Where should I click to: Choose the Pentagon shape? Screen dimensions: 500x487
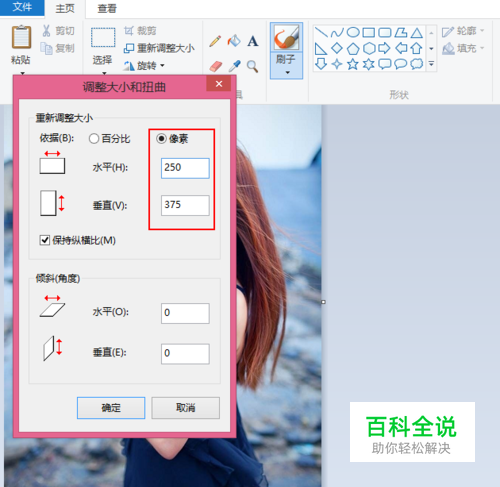coord(353,48)
